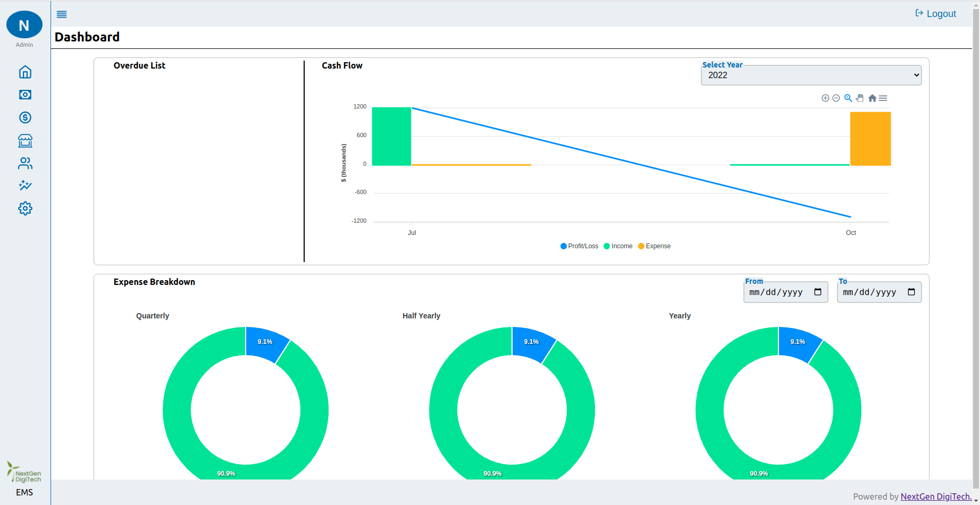Click the Jul x-axis label
The height and width of the screenshot is (505, 980).
412,233
